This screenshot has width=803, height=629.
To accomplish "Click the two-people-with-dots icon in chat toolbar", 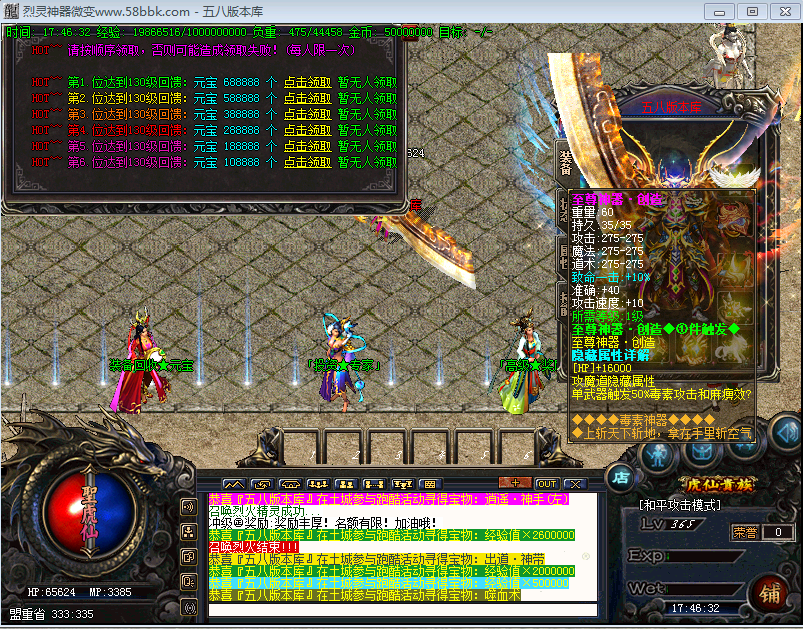I will tap(374, 484).
